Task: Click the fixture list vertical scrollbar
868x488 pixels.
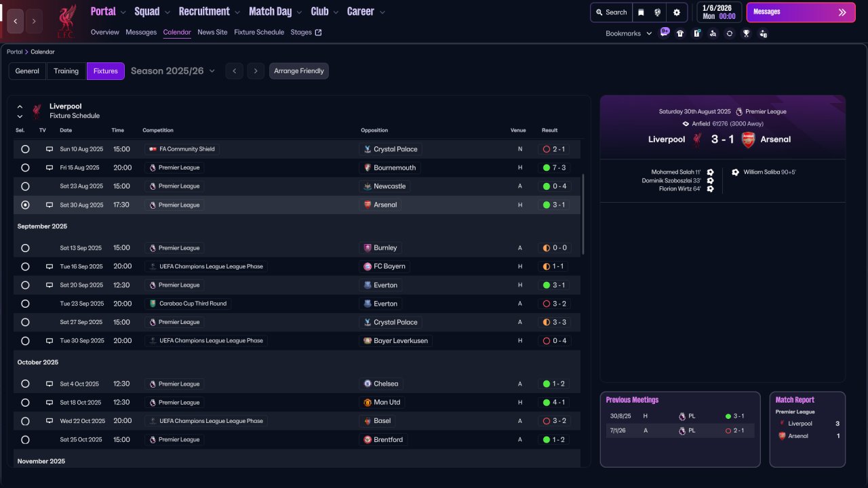Action: [x=583, y=214]
